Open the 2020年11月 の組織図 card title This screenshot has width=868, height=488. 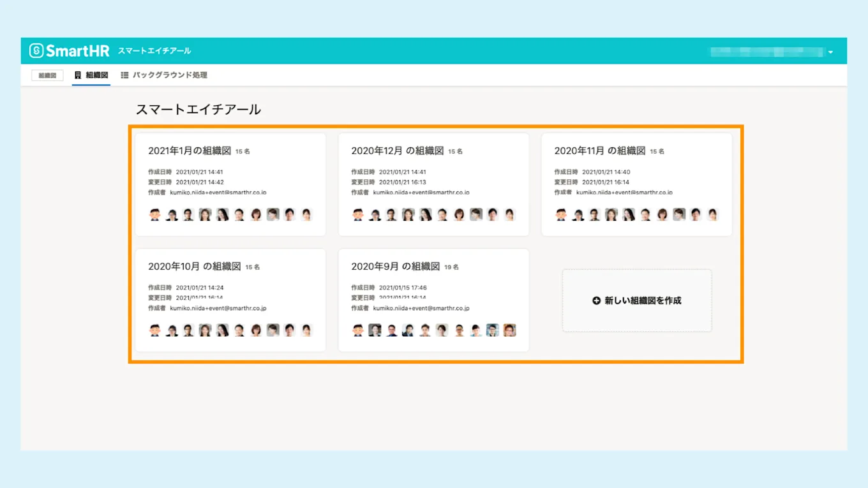(x=600, y=151)
